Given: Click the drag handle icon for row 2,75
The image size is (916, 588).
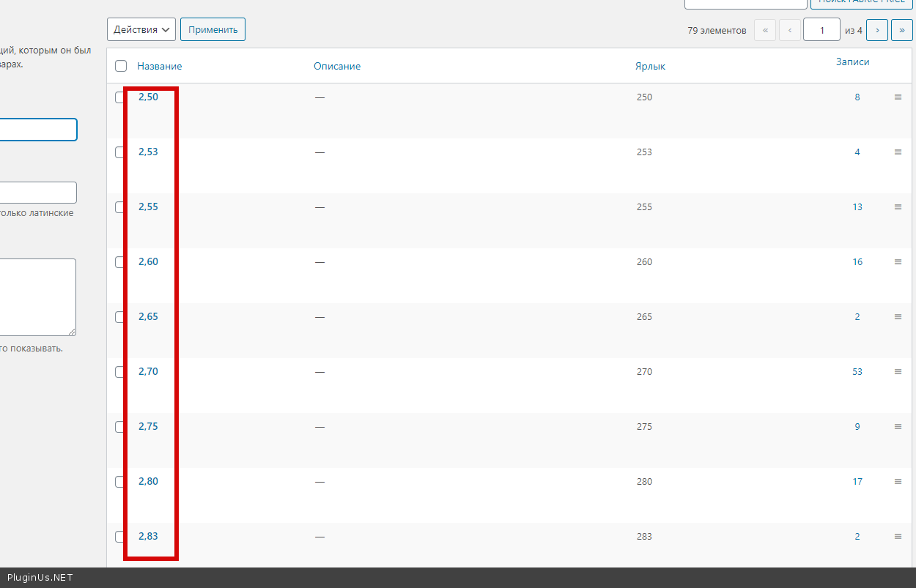Looking at the screenshot, I should pos(898,427).
